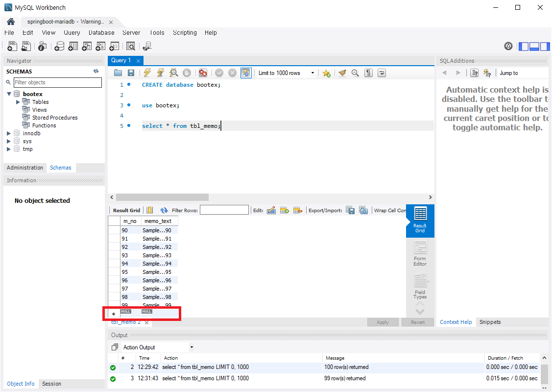This screenshot has width=552, height=392.
Task: Import records from file icon
Action: point(363,210)
